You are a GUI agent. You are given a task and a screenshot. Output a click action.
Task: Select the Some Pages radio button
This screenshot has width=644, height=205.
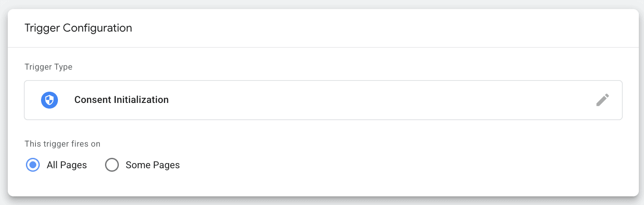[112, 165]
